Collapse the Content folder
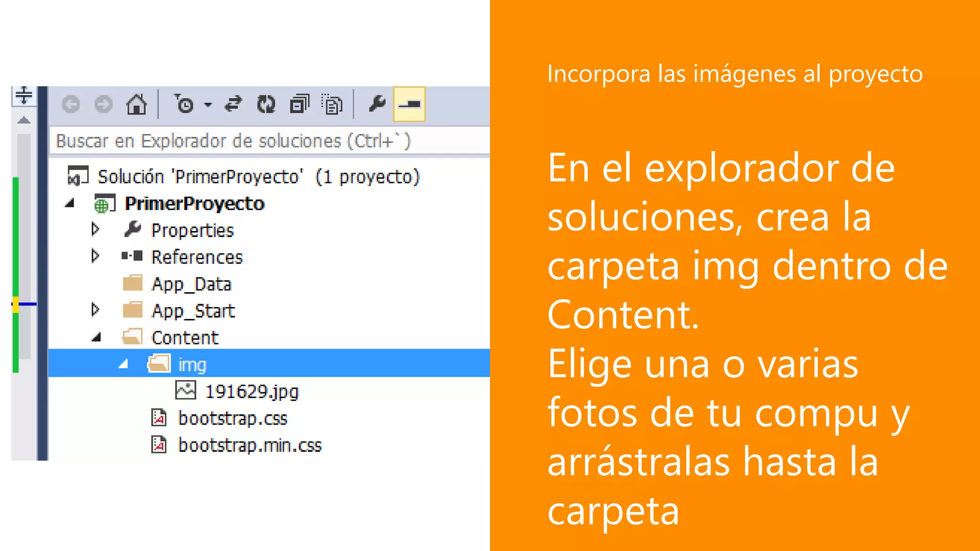The width and height of the screenshot is (980, 551). tap(97, 338)
